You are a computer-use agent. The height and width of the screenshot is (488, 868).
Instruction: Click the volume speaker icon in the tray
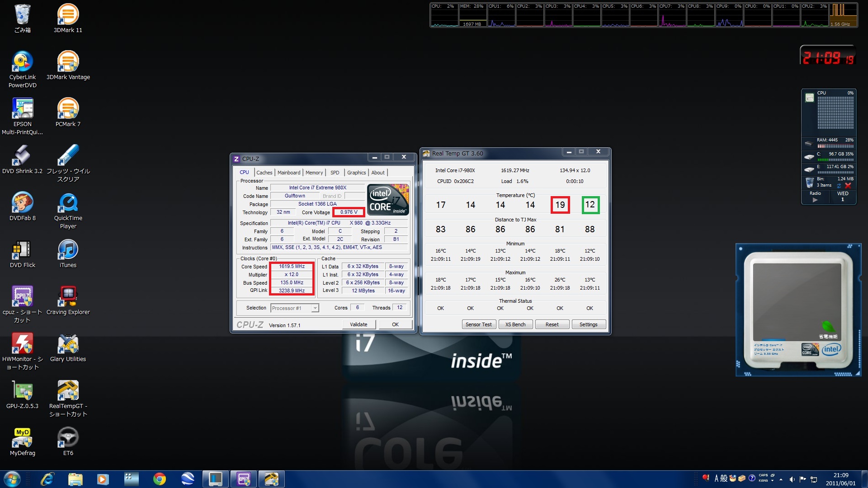[x=792, y=479]
